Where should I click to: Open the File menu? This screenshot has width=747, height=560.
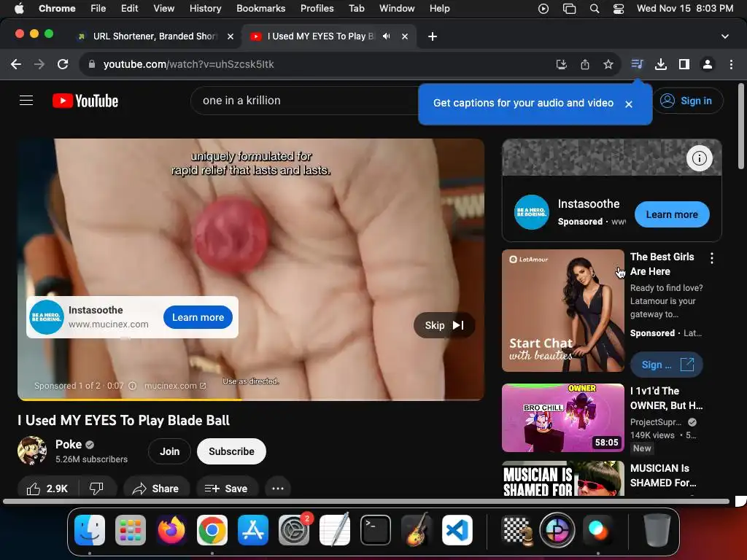pyautogui.click(x=98, y=9)
